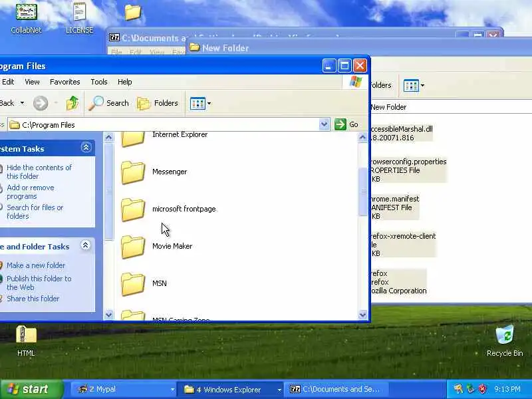Select the Movie Maker folder name
Image resolution: width=532 pixels, height=399 pixels.
pos(172,246)
